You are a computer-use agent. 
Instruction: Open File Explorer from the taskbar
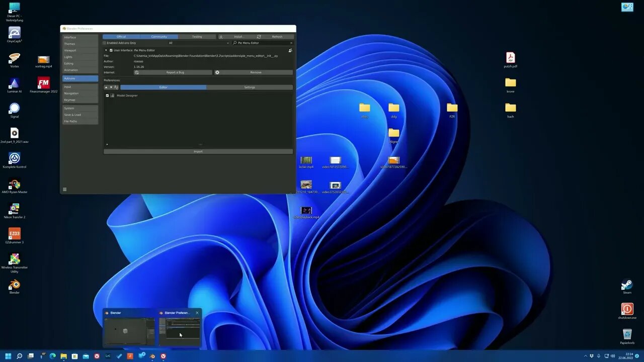(x=63, y=356)
